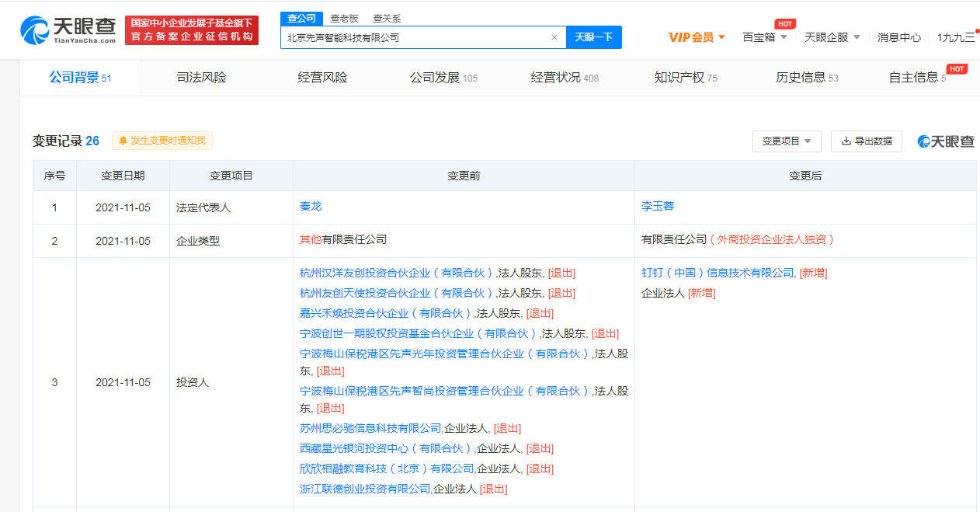
Task: Switch to the 司法风险 tab
Action: click(201, 78)
